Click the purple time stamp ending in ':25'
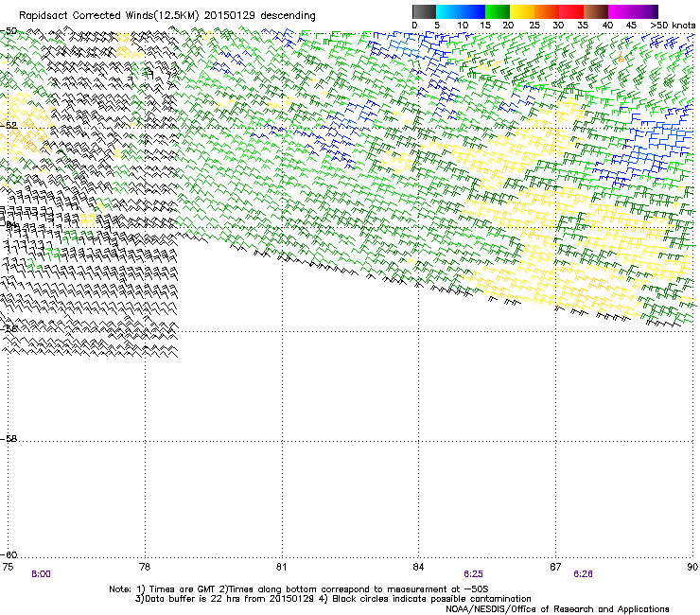 473,574
